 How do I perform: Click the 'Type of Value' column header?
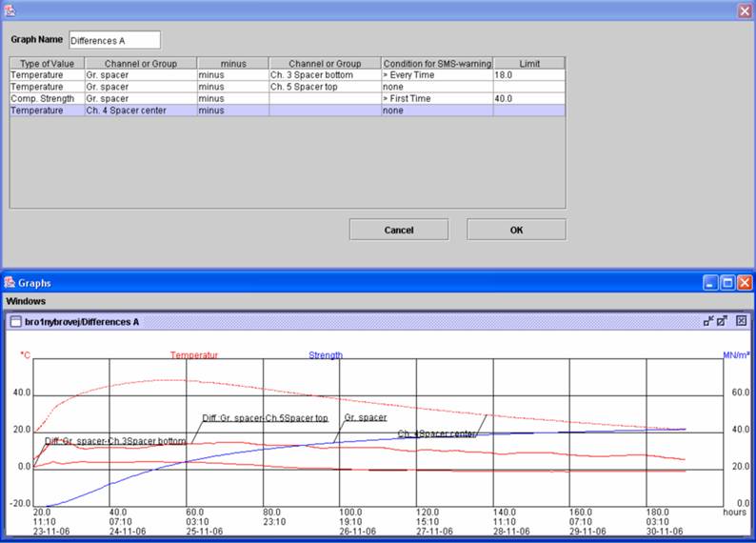(x=47, y=63)
